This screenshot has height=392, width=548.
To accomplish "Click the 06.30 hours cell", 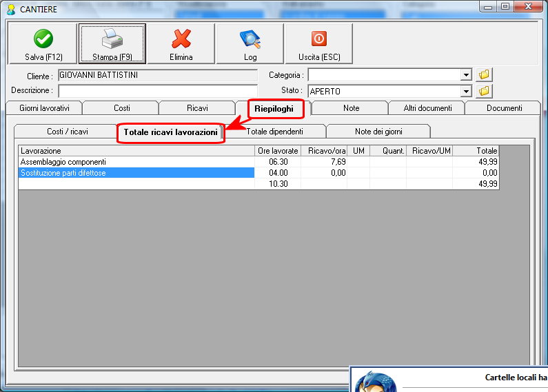I will (278, 162).
